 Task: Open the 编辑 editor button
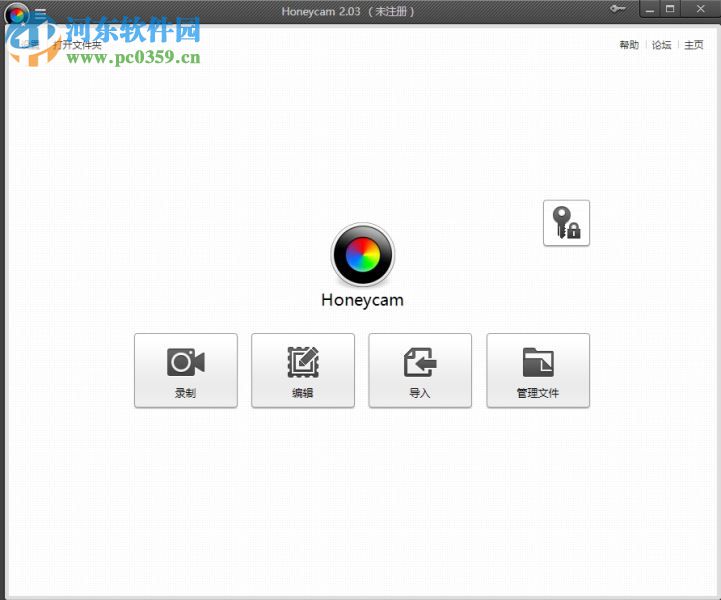(303, 371)
